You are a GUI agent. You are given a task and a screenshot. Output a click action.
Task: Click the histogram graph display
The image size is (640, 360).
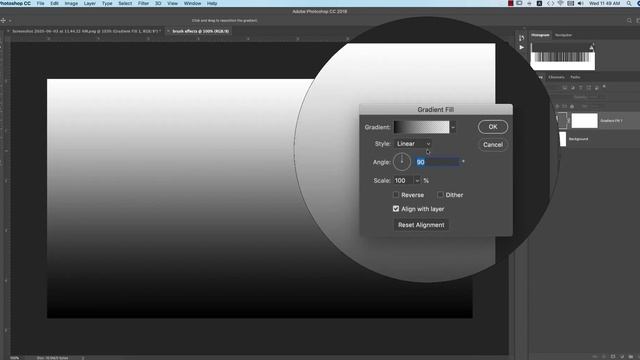[x=562, y=56]
